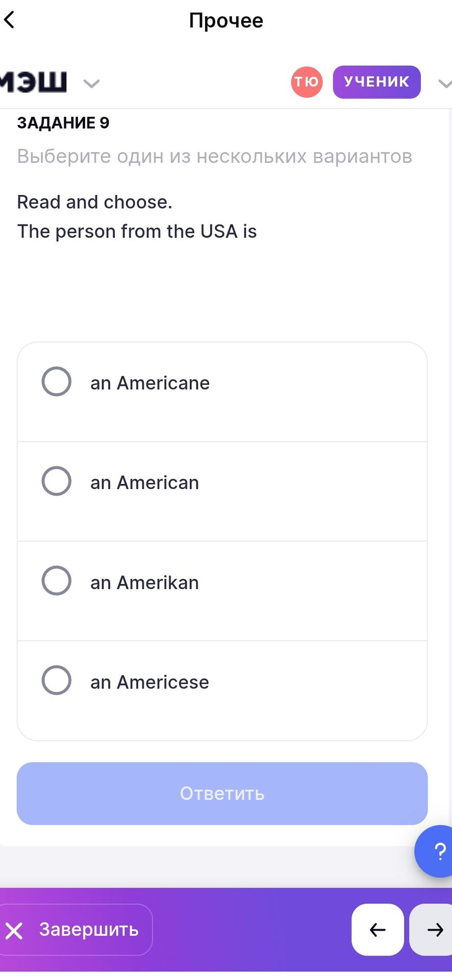Viewport: 452px width, 980px height.
Task: Tap the Прочее header title
Action: pyautogui.click(x=226, y=20)
